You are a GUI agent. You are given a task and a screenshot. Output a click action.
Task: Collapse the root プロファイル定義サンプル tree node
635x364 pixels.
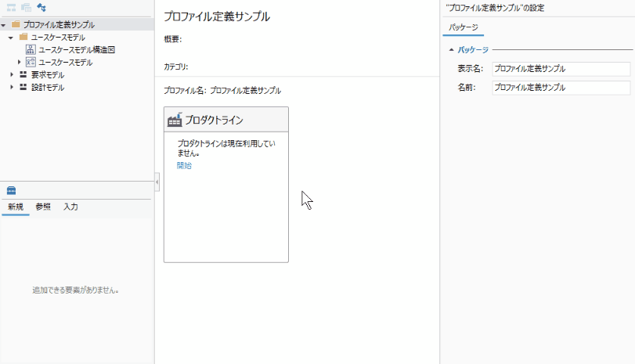(x=4, y=25)
